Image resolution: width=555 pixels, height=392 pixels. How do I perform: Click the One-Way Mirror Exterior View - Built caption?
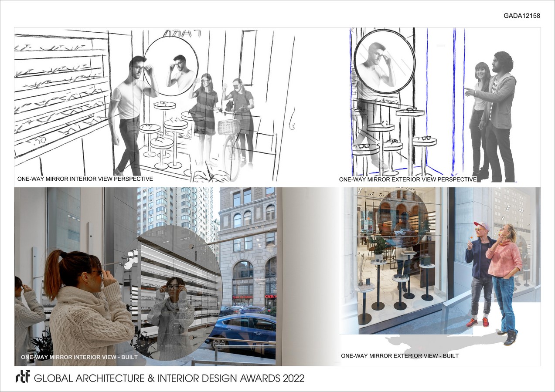pos(399,356)
